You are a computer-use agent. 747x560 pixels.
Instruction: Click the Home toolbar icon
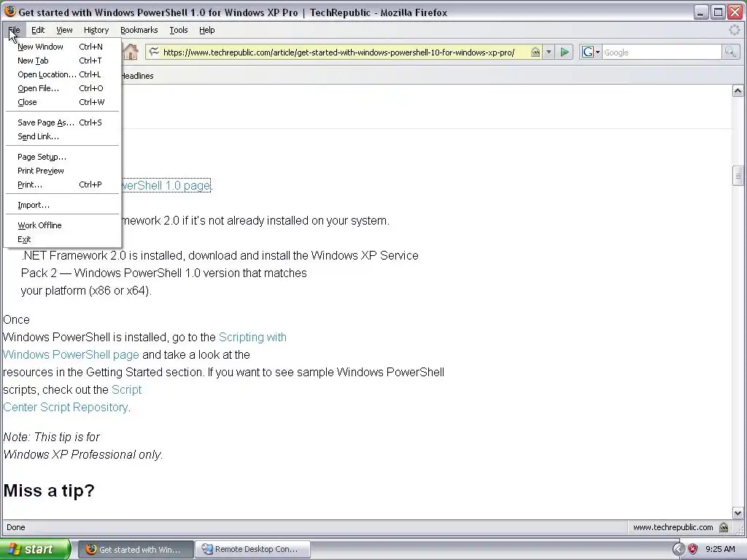pos(131,52)
